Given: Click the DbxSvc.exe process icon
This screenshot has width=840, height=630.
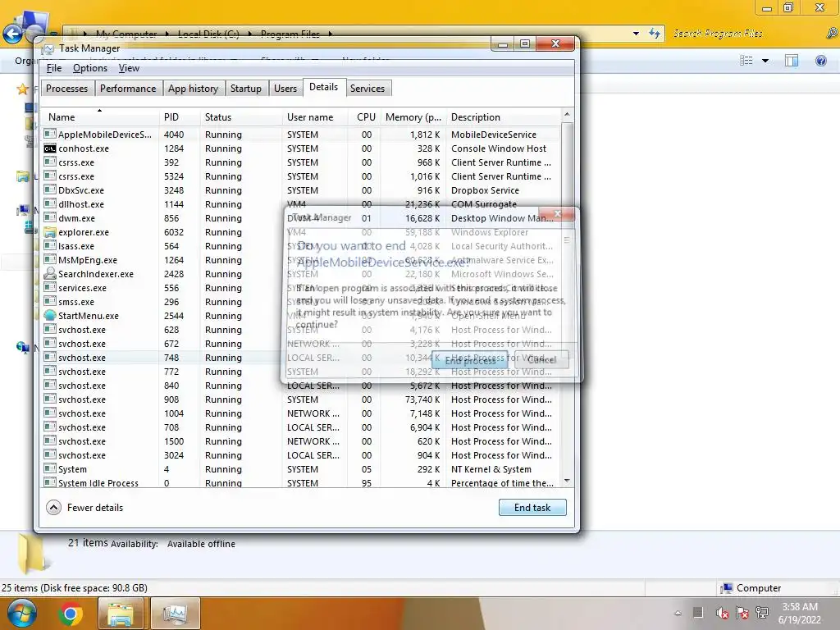Looking at the screenshot, I should [50, 189].
